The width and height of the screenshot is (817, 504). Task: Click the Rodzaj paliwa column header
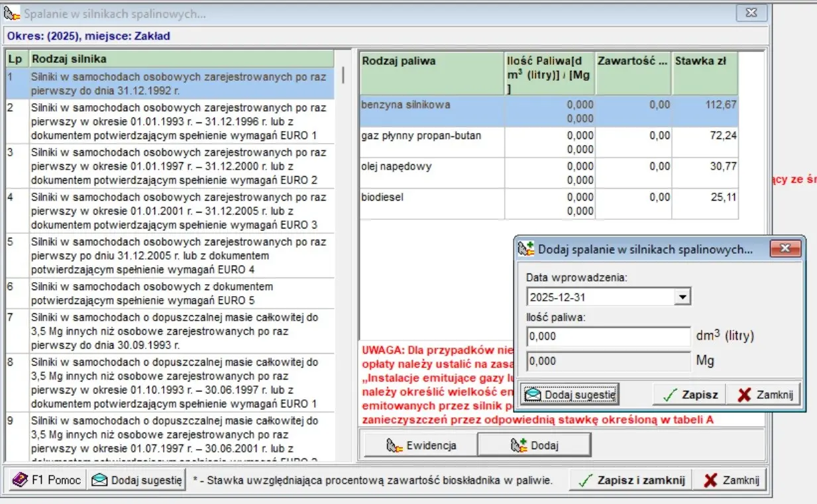(431, 62)
